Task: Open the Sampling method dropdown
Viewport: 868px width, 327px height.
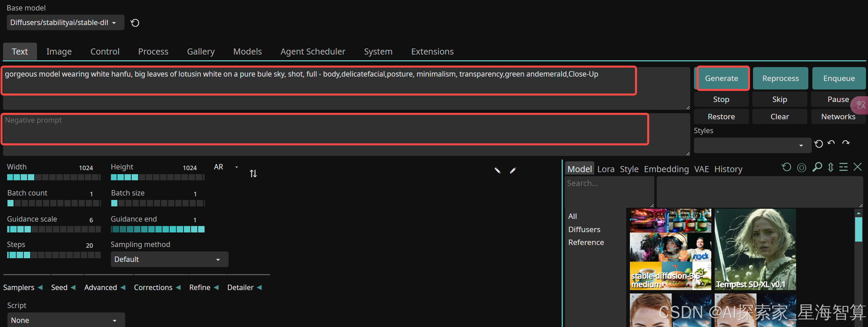Action: pos(170,259)
